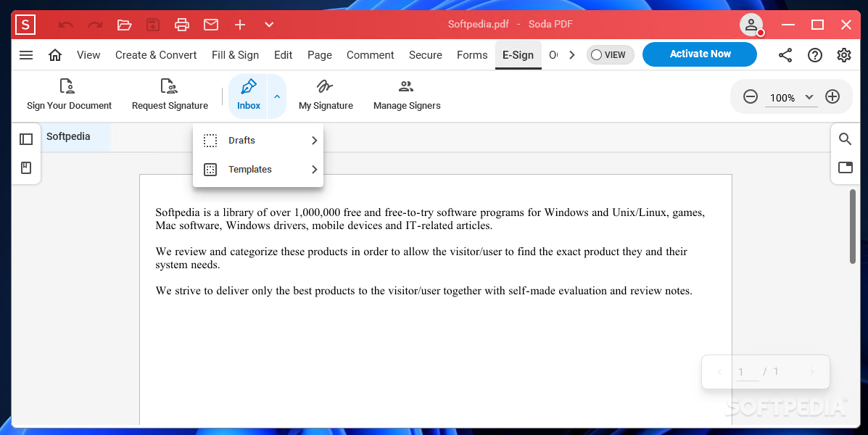Open the Comment tab

(371, 55)
